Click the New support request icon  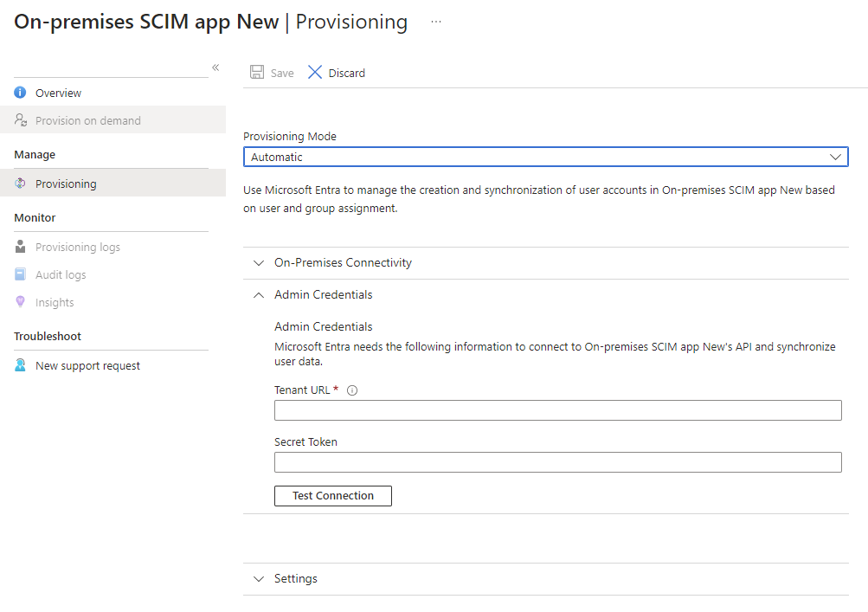[20, 365]
